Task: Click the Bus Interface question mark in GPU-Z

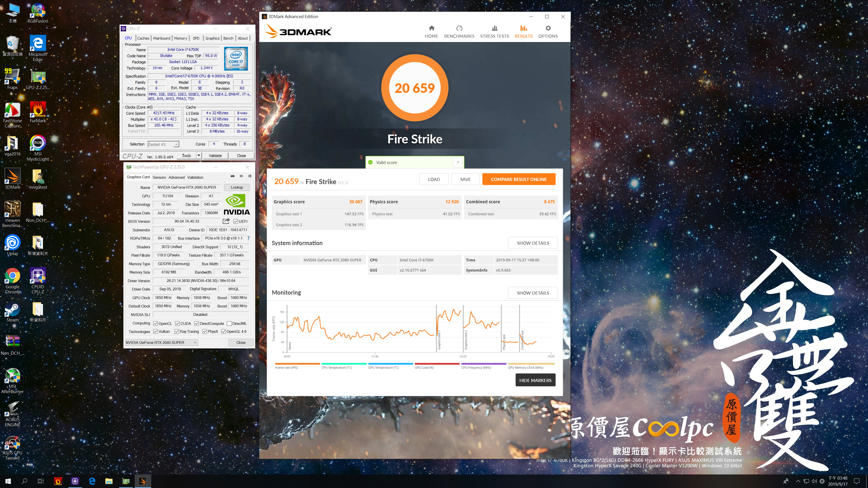Action: pyautogui.click(x=248, y=238)
